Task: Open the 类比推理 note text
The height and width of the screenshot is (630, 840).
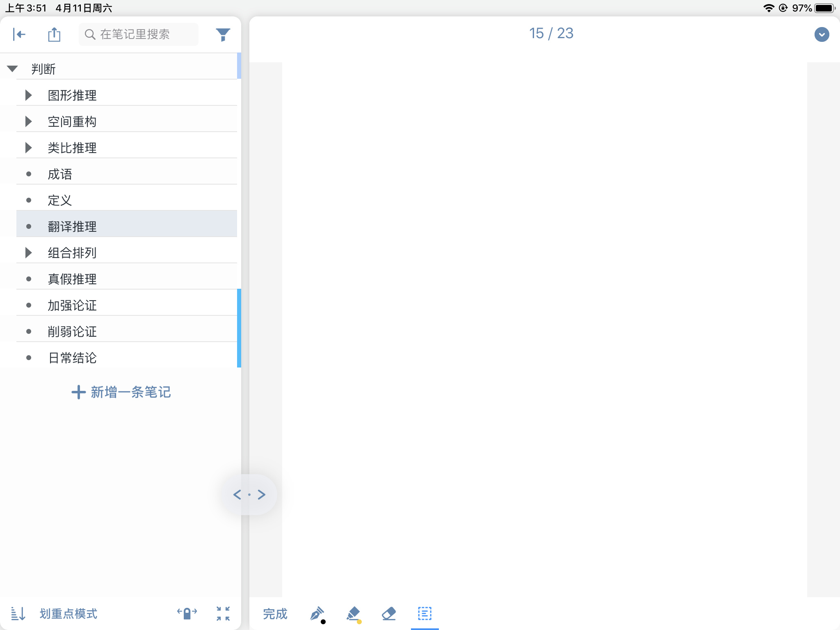Action: click(x=72, y=148)
